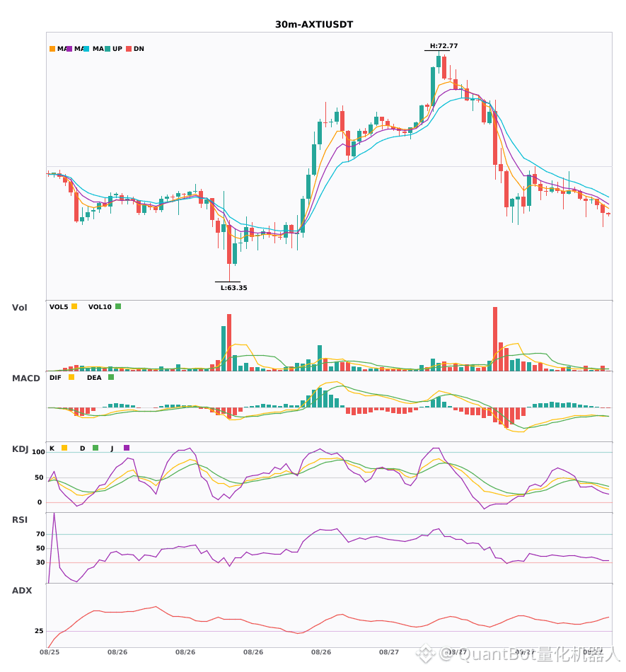Click the DEA legend text
626x672 pixels.
pos(94,378)
